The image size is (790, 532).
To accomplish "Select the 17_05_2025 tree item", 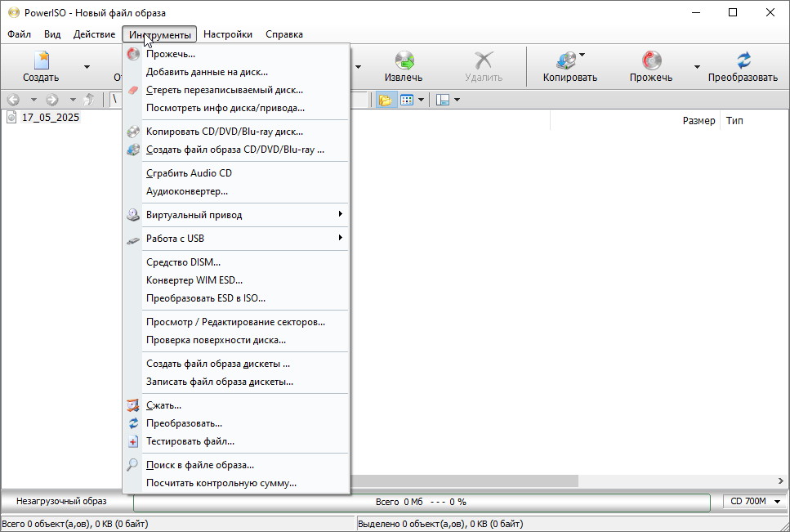I will pos(51,118).
